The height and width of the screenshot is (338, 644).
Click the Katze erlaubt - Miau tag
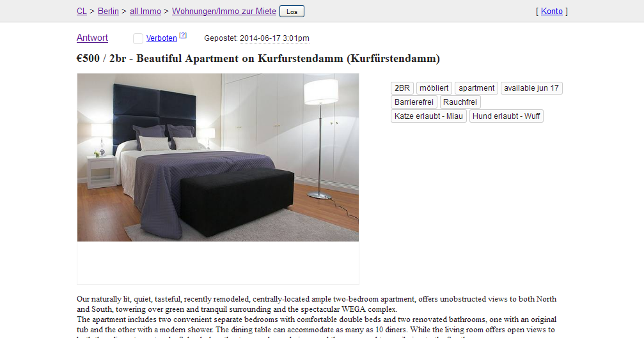[x=428, y=116]
